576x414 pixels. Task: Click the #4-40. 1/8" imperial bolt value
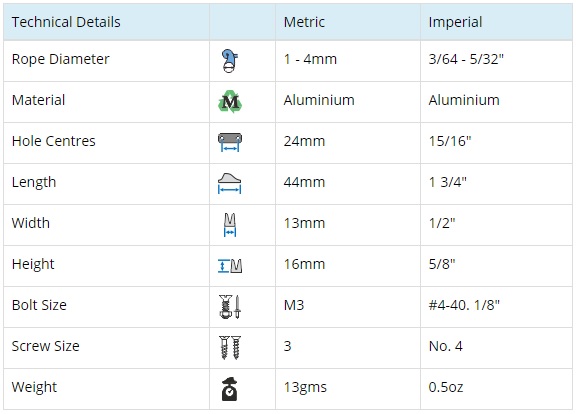tap(464, 305)
